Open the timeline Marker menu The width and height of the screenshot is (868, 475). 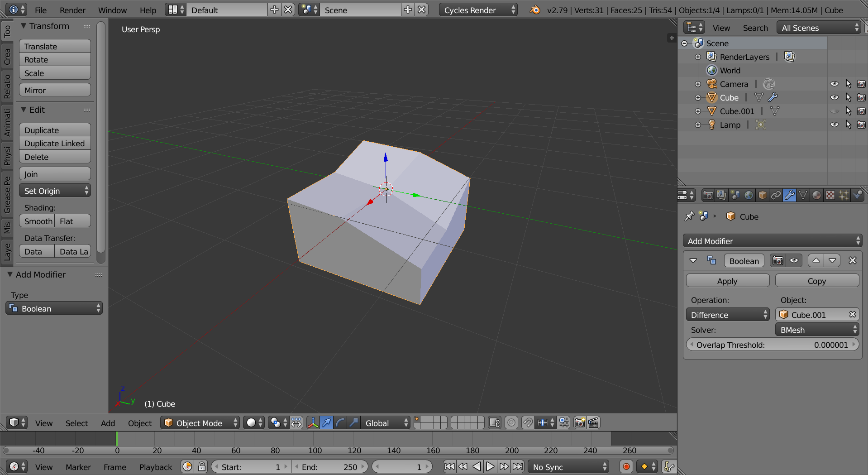click(78, 467)
